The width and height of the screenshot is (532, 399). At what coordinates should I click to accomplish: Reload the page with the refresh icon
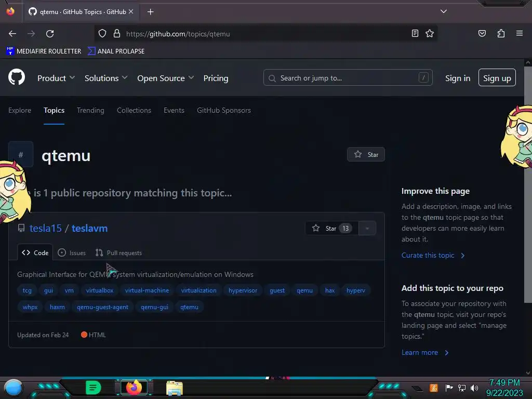coord(50,34)
